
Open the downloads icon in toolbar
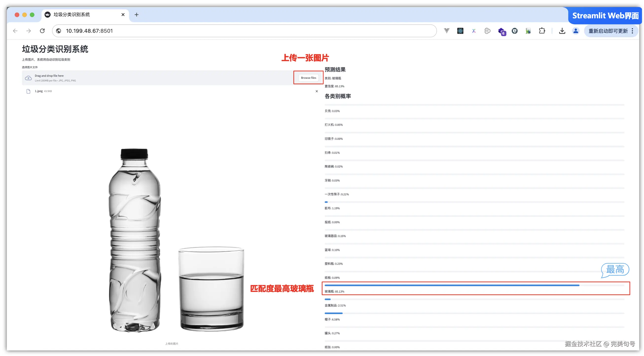(x=562, y=31)
